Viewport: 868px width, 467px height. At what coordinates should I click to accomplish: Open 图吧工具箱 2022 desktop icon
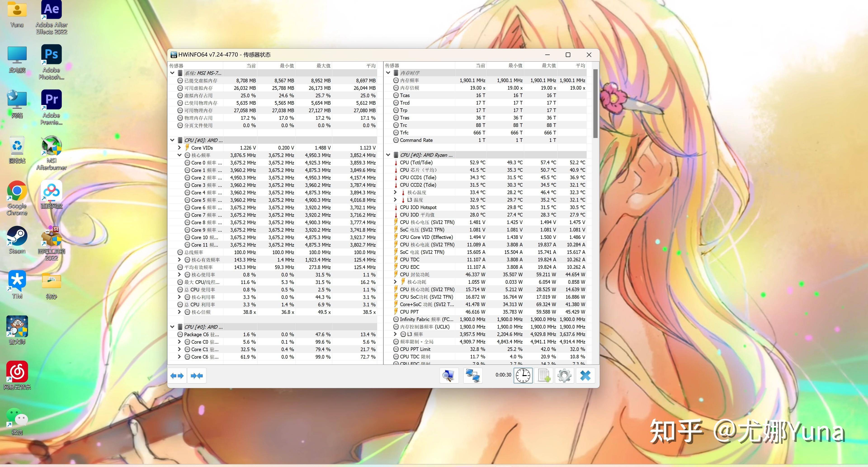click(52, 243)
